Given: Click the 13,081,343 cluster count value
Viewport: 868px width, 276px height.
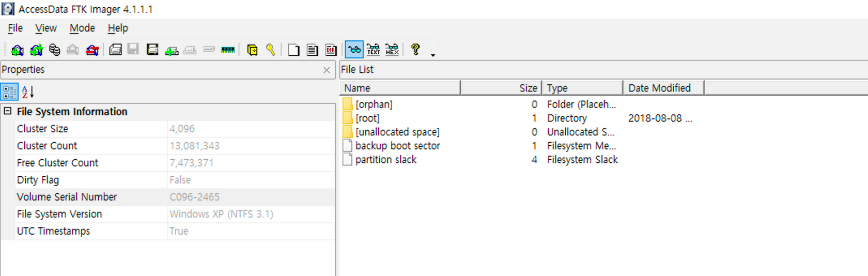Looking at the screenshot, I should (x=194, y=146).
